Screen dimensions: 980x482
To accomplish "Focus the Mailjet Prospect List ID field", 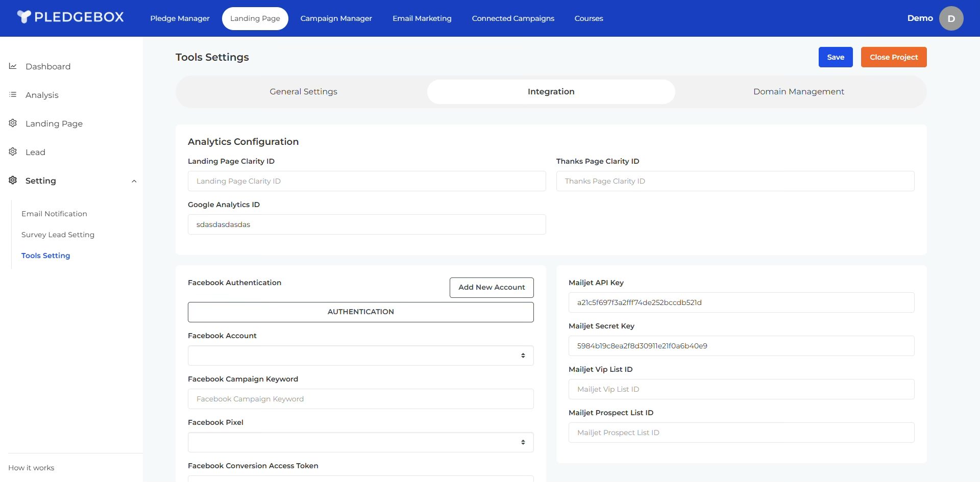I will (741, 433).
